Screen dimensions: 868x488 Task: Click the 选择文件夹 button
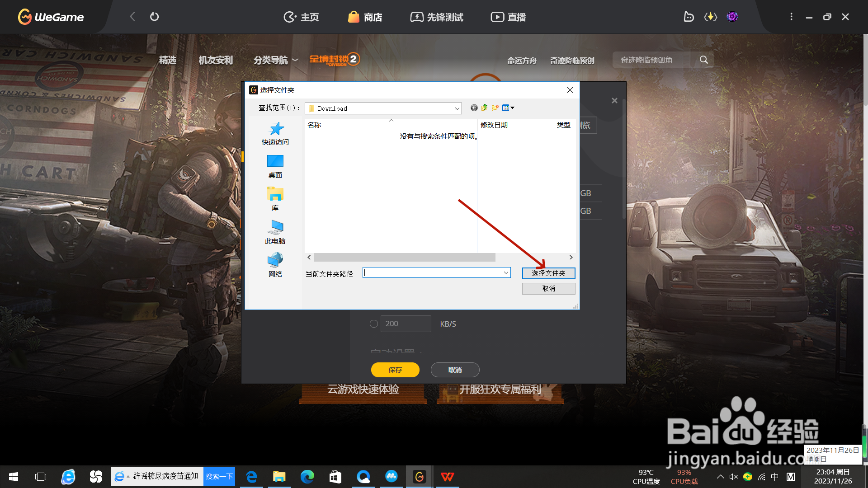tap(548, 273)
